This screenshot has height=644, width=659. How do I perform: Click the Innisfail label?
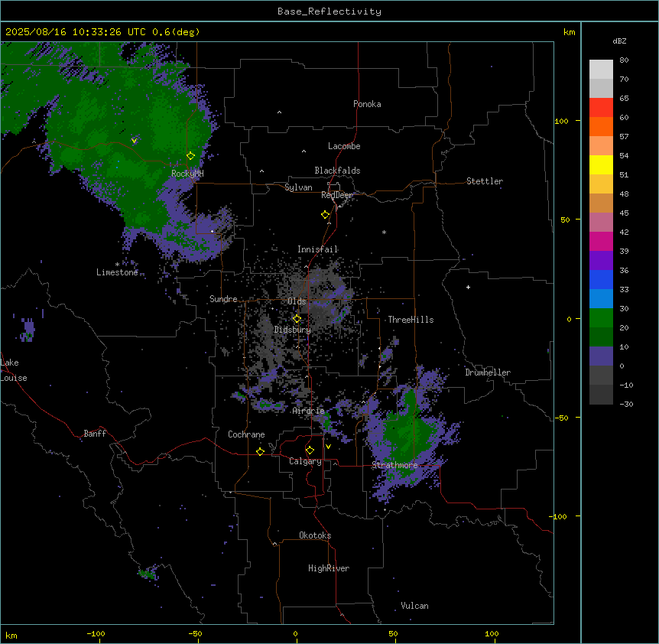tap(317, 249)
